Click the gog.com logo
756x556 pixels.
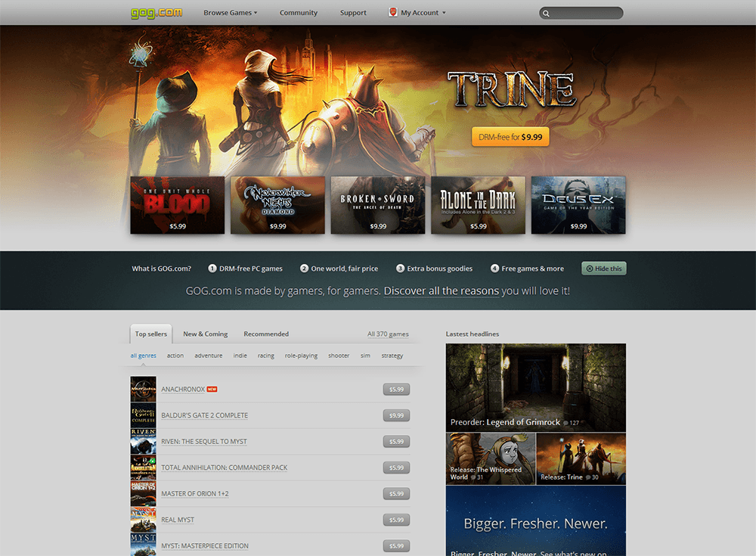(x=156, y=13)
